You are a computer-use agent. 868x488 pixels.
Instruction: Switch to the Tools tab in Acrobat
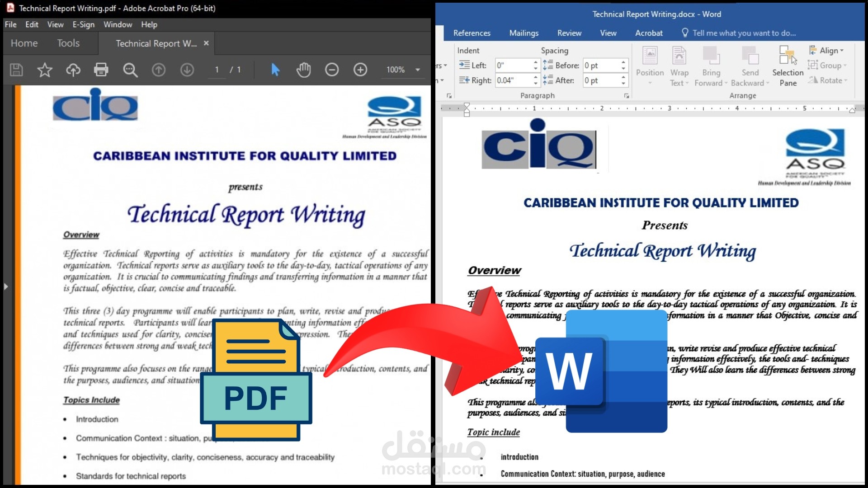(x=68, y=43)
